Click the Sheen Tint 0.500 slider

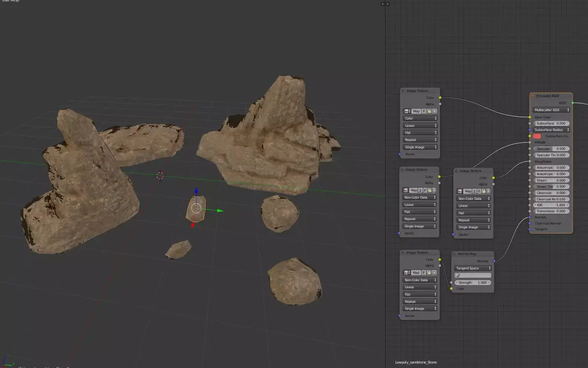pos(551,187)
